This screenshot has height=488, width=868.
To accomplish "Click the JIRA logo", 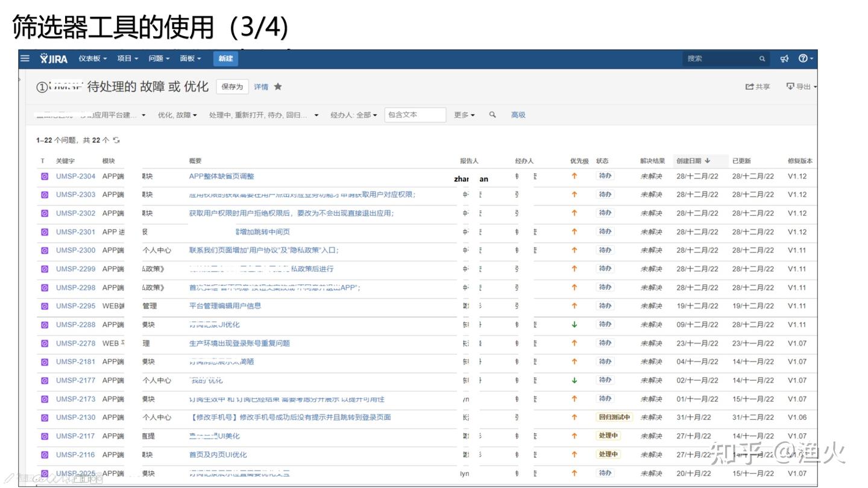I will (54, 58).
